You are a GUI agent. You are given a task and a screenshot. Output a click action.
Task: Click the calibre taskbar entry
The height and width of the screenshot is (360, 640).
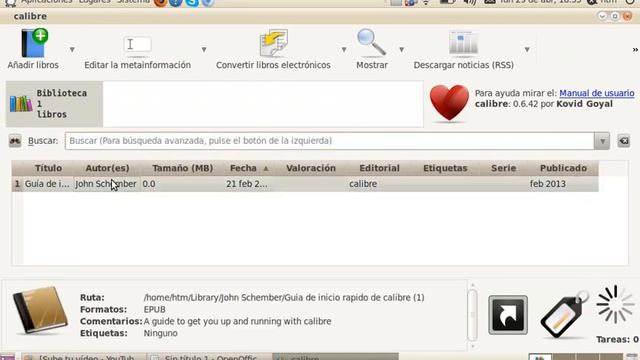335,357
